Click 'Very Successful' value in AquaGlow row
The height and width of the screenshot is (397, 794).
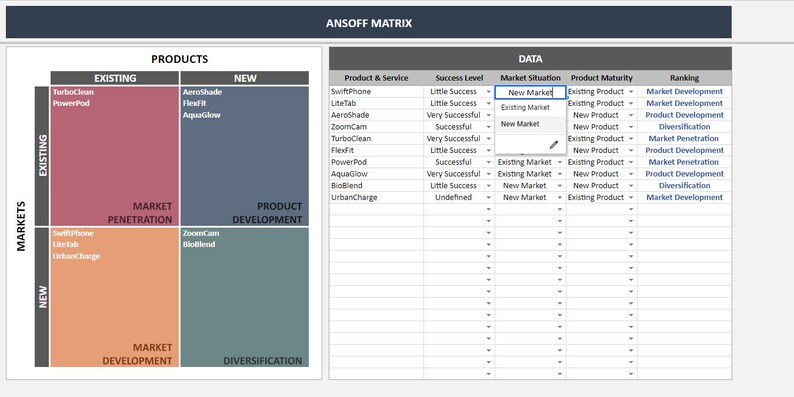tap(453, 174)
